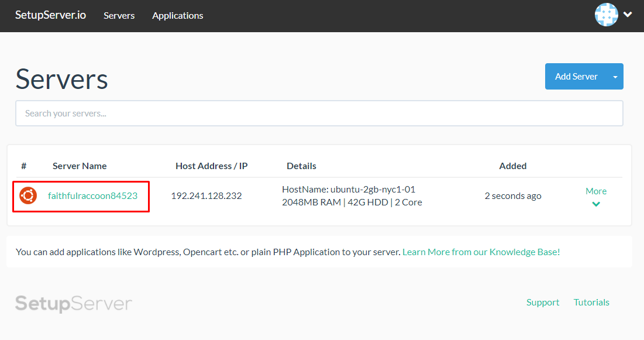Visit Learn More from our Knowledge Base
The height and width of the screenshot is (340, 644).
click(480, 252)
